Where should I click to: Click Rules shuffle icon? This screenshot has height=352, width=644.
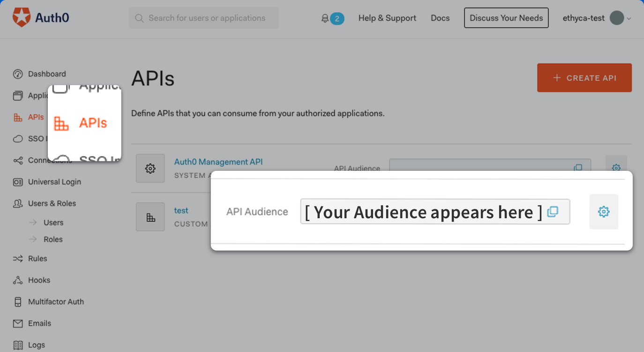point(18,259)
